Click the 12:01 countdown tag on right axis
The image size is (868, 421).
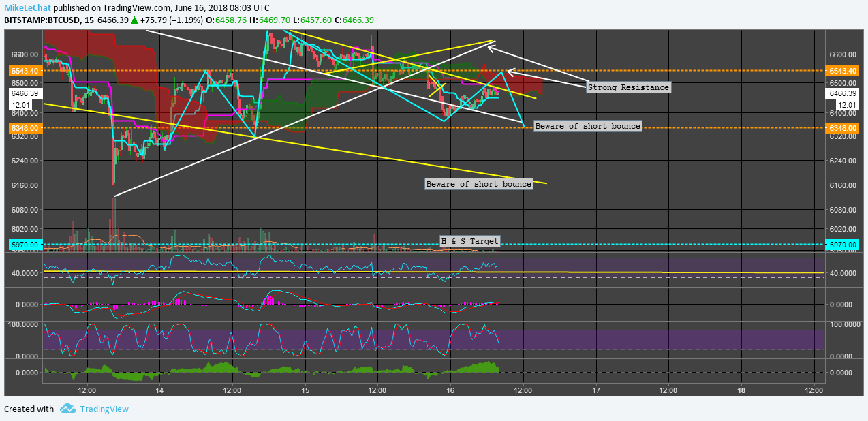click(847, 105)
